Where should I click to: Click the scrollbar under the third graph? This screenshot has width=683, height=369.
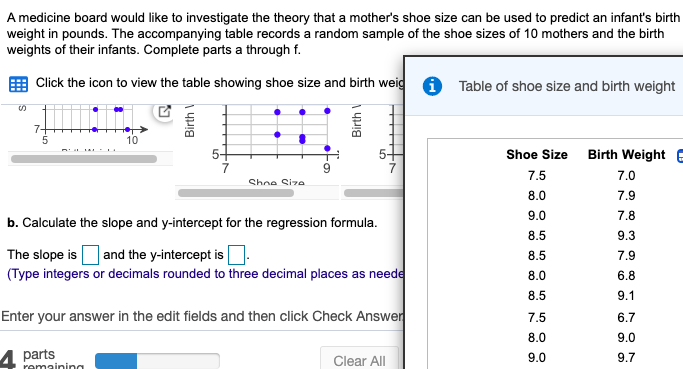click(x=374, y=193)
